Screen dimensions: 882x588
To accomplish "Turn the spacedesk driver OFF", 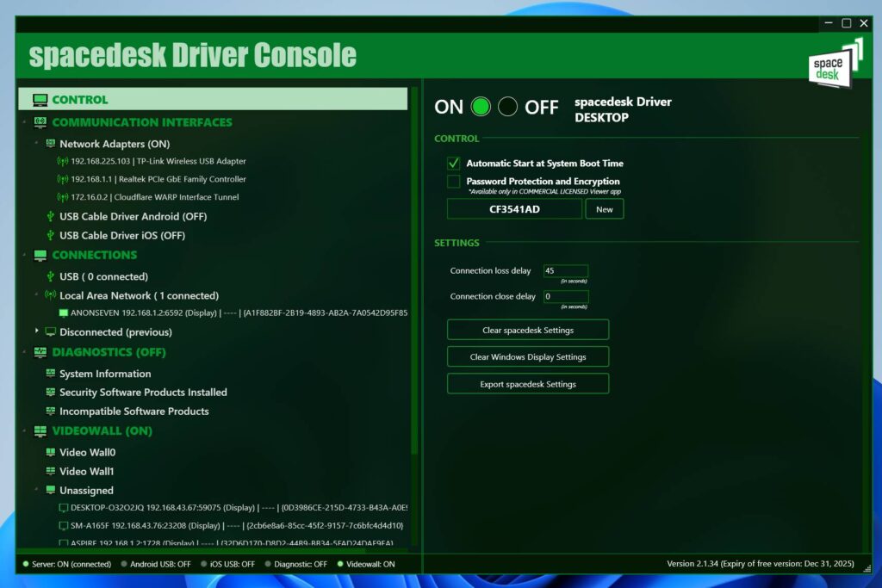I will 507,107.
